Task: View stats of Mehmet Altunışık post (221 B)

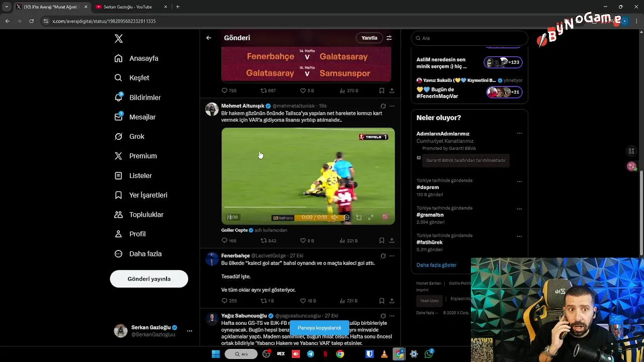Action: point(349,241)
